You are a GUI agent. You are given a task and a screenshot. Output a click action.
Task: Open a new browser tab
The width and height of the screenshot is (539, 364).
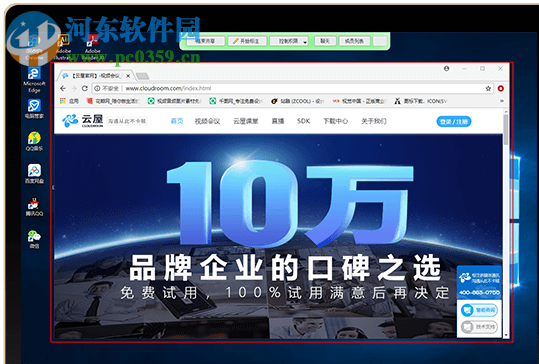(x=142, y=76)
